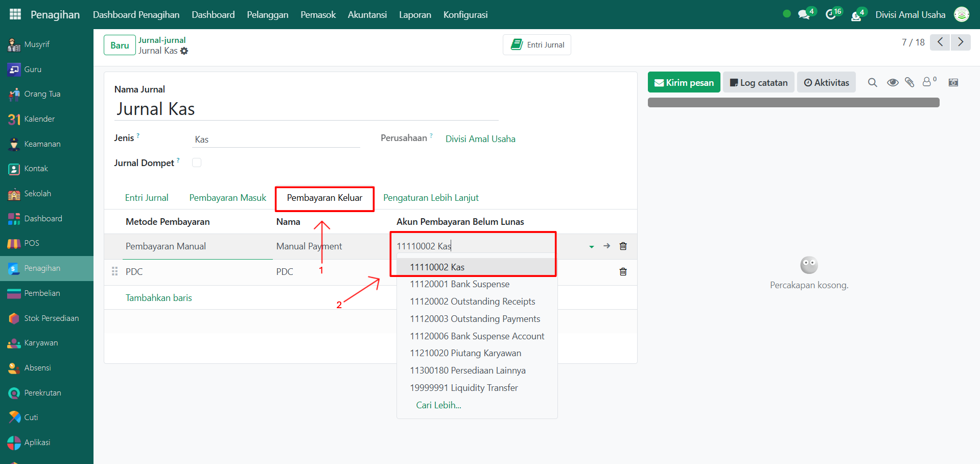Open the Jenis selection field
This screenshot has width=980, height=464.
point(276,140)
